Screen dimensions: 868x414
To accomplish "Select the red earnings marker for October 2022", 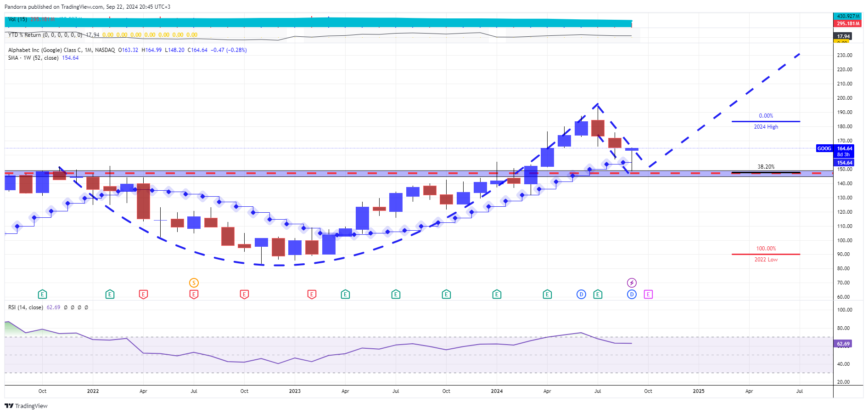I will point(244,294).
